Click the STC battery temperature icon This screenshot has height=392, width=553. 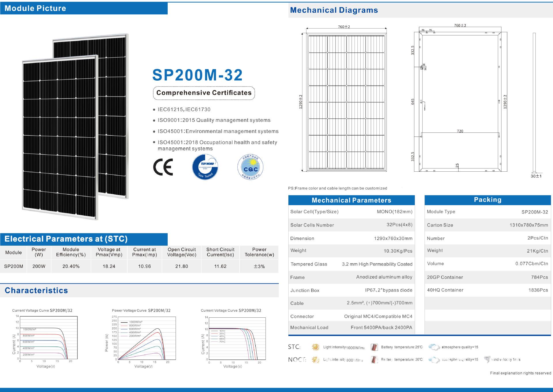pyautogui.click(x=374, y=347)
